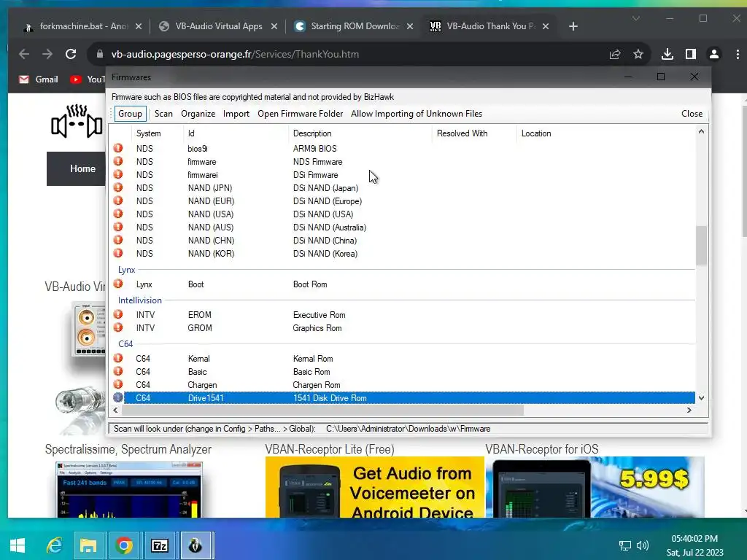Click the Location column header
This screenshot has width=747, height=560.
[x=536, y=133]
